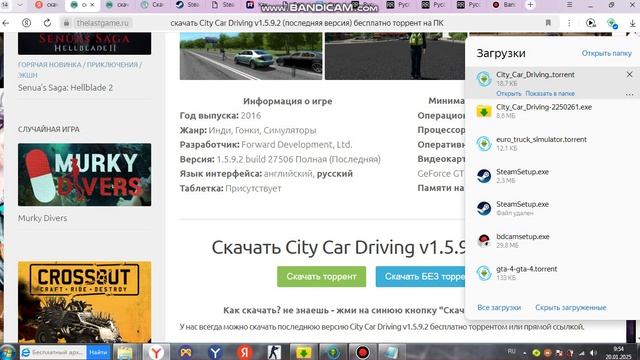Click the euro_truck_simulator.torrent file icon
The width and height of the screenshot is (640, 360).
484,143
